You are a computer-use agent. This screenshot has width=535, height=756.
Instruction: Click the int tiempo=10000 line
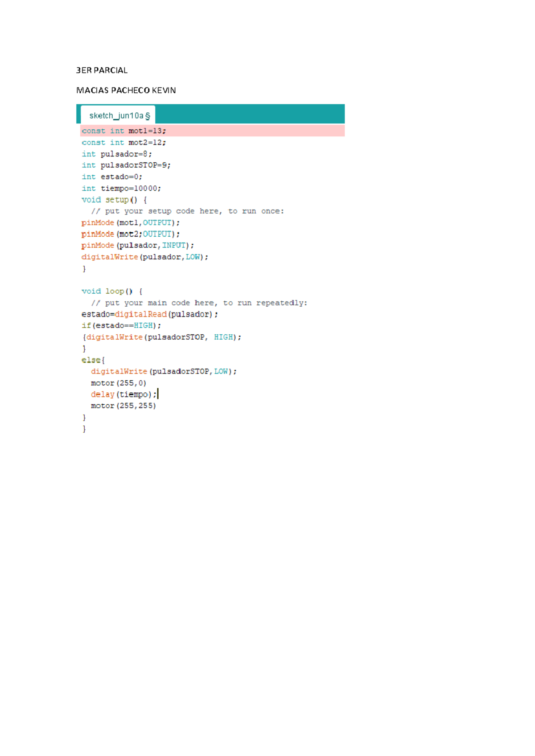coord(121,189)
